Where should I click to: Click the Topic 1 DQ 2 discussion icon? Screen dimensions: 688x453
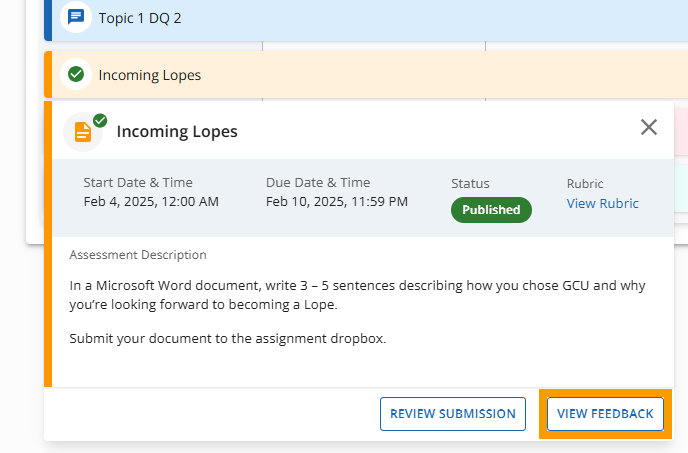[x=76, y=17]
